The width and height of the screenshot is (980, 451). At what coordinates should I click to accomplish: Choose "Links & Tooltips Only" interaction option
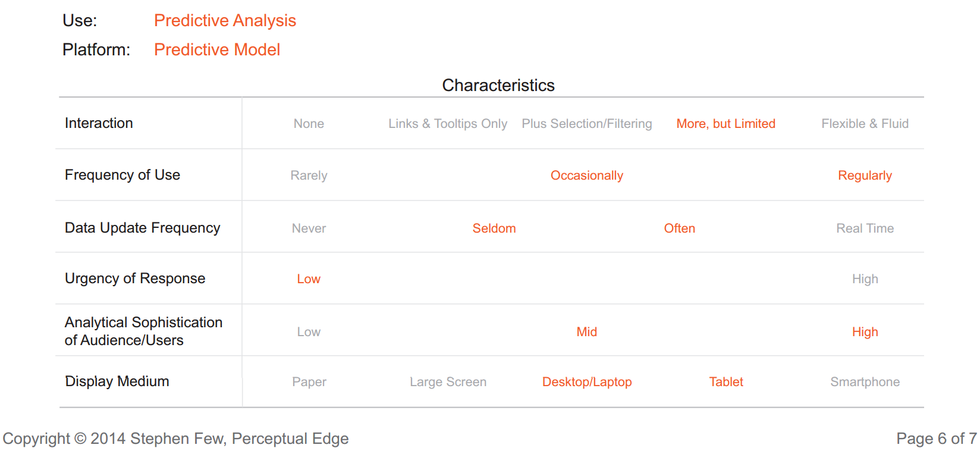[x=448, y=124]
